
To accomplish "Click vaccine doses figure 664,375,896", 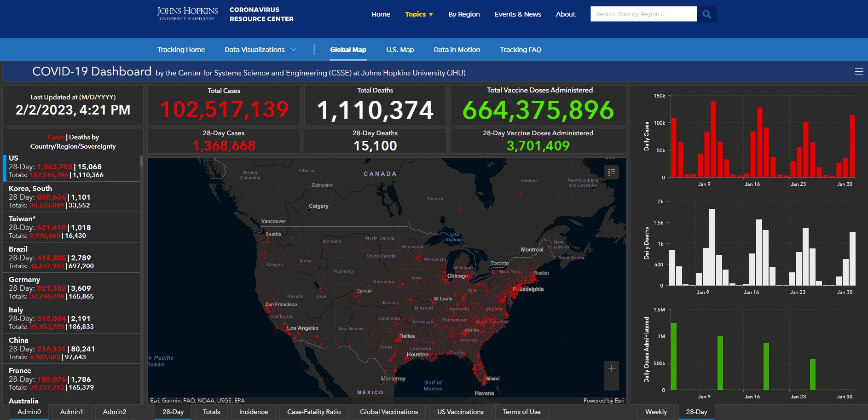I will coord(538,110).
